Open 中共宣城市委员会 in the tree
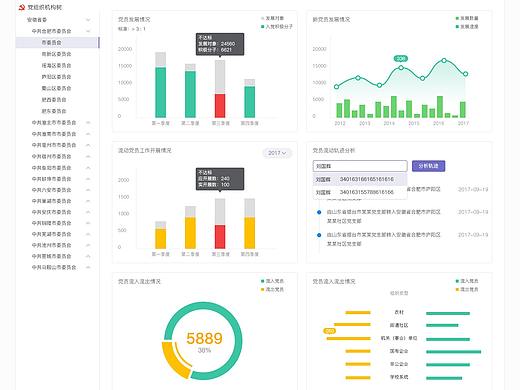 [x=51, y=256]
